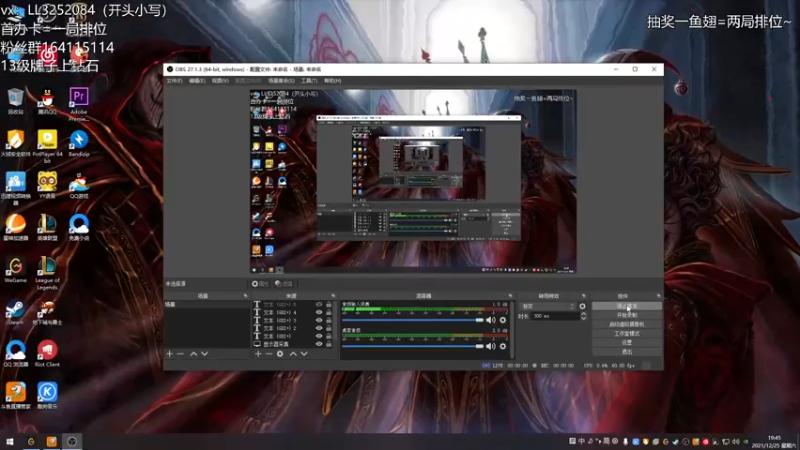The width and height of the screenshot is (800, 450).
Task: Remove selected source with minus icon
Action: [x=268, y=354]
